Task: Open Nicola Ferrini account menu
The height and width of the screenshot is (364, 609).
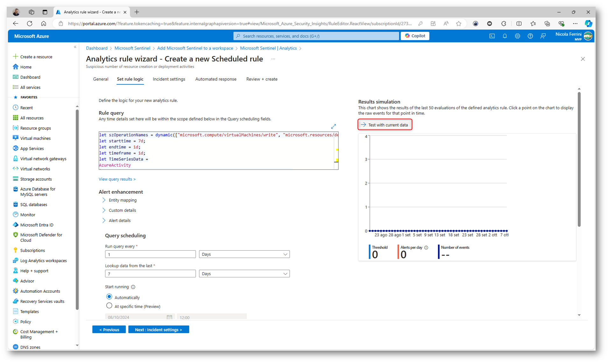Action: [x=574, y=36]
